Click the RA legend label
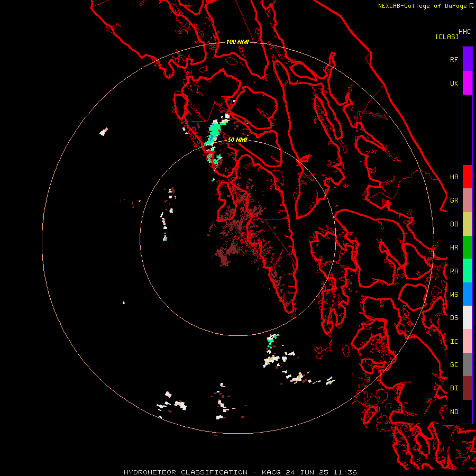This screenshot has height=476, width=476. pyautogui.click(x=454, y=271)
